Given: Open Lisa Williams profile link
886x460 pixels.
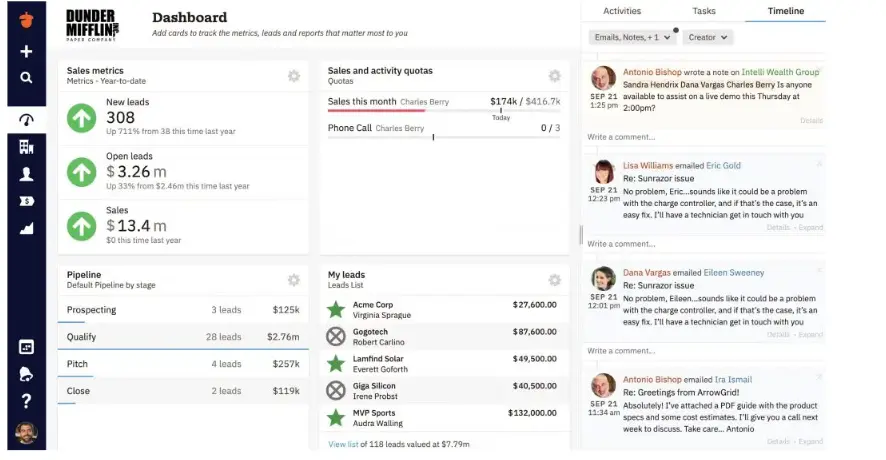Looking at the screenshot, I should (x=648, y=166).
